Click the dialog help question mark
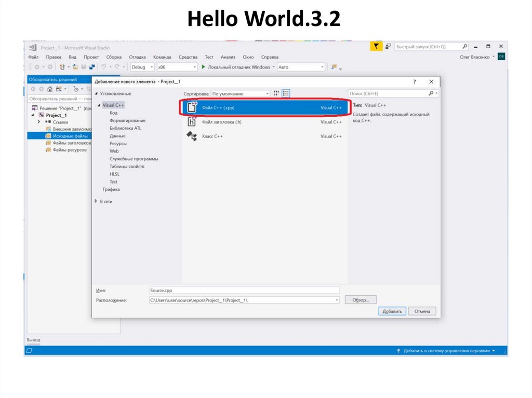The width and height of the screenshot is (532, 398). pos(415,81)
